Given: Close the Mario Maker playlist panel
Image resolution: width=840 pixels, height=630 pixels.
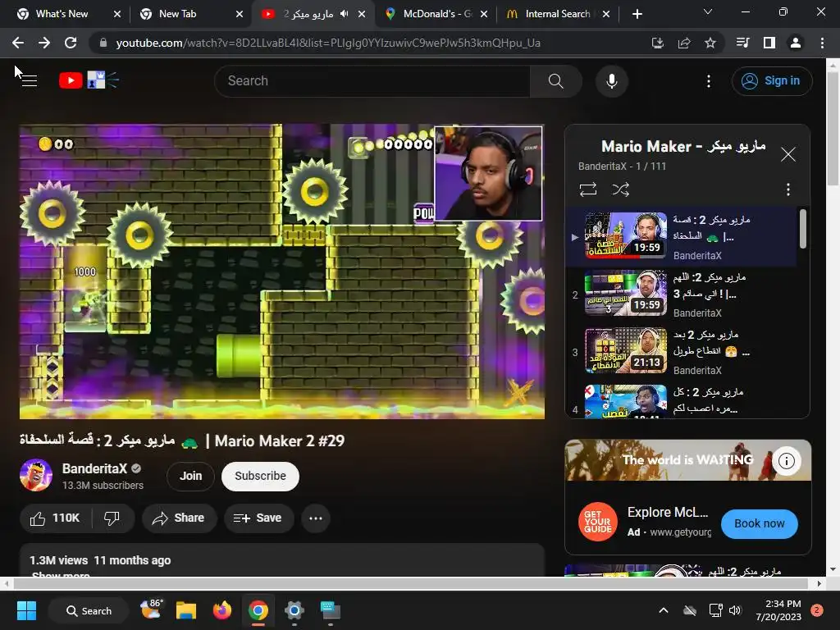Looking at the screenshot, I should tap(787, 154).
